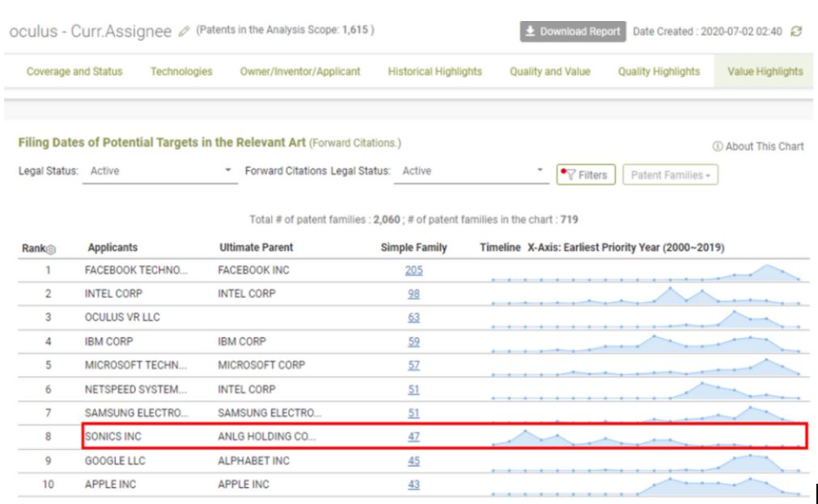Open the 51 link for Samsung Electronics
This screenshot has height=504, width=818.
[x=413, y=413]
